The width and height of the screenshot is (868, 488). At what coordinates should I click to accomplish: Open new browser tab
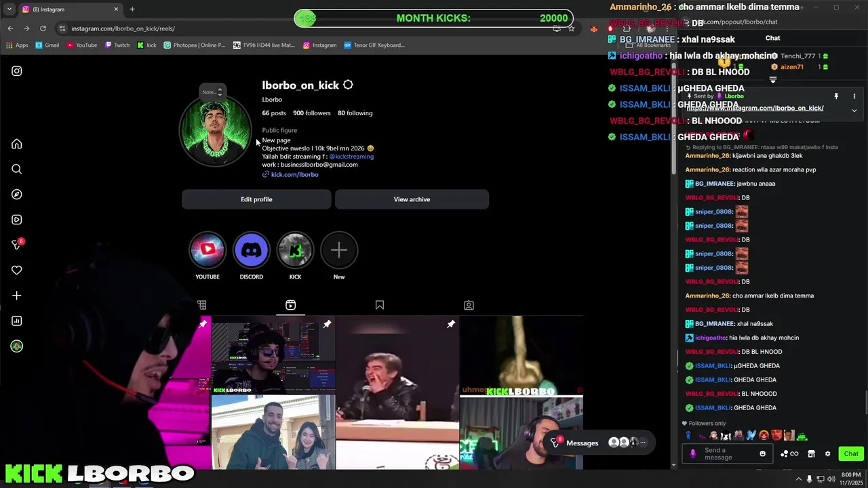click(132, 9)
